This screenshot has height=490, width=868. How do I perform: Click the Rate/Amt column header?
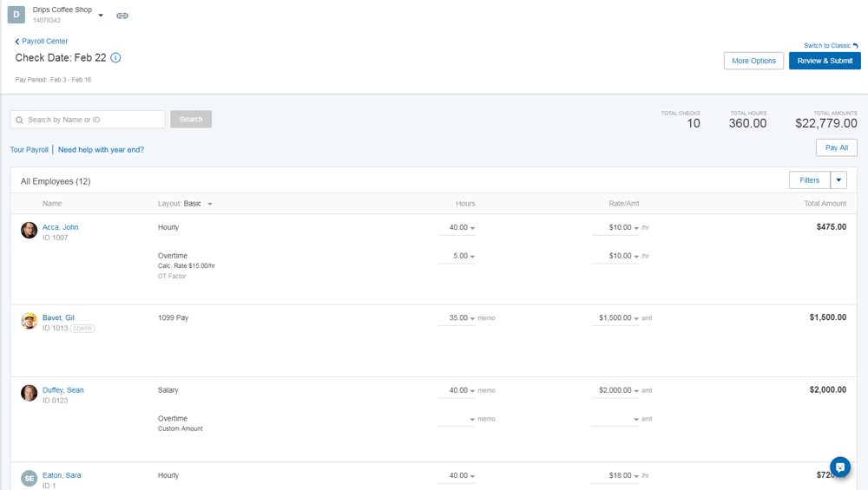(624, 204)
